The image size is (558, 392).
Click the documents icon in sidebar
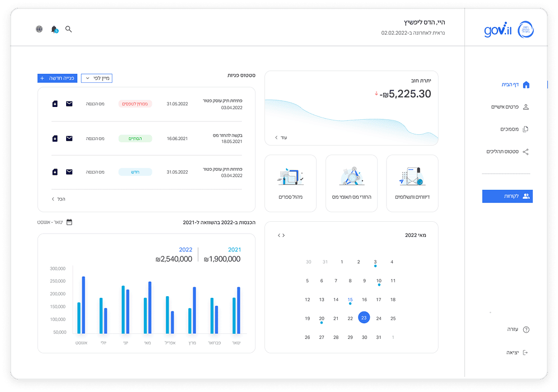click(x=526, y=129)
